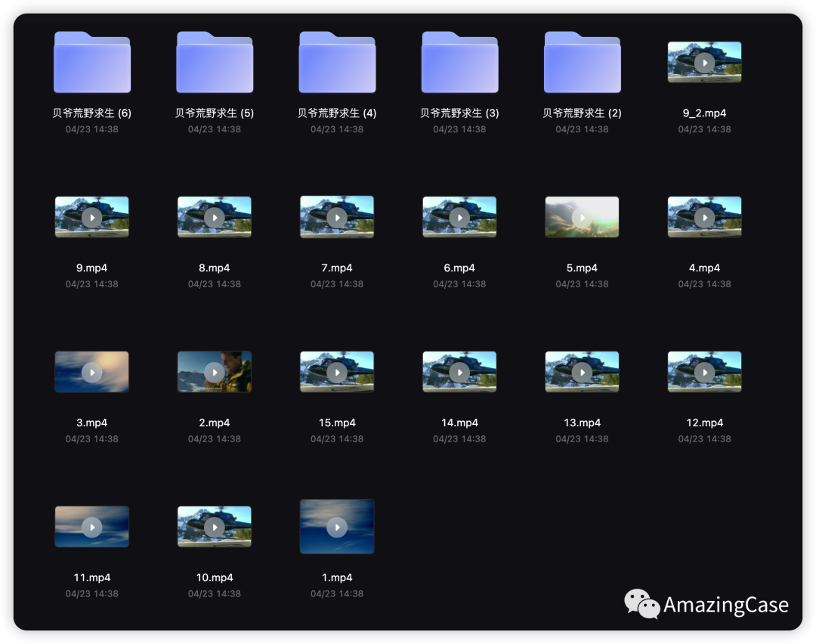
Task: Click the file name 7.mp4
Action: coord(337,268)
